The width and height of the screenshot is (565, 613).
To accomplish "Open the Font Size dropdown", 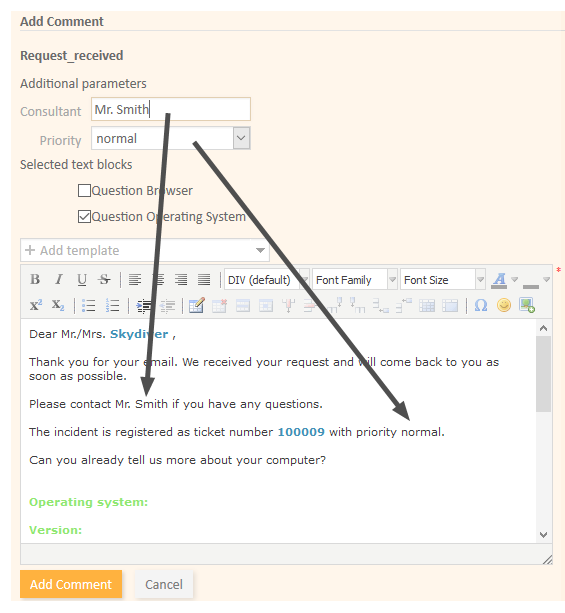I will pyautogui.click(x=443, y=280).
